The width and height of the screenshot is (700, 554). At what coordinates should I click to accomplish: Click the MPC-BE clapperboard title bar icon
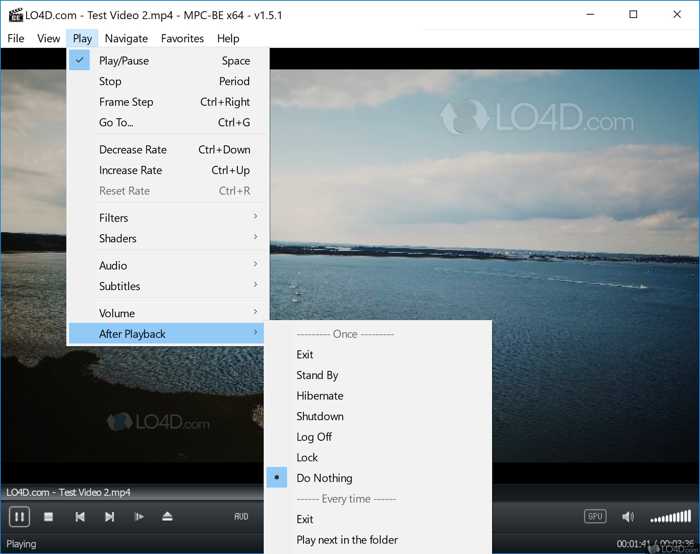point(15,15)
